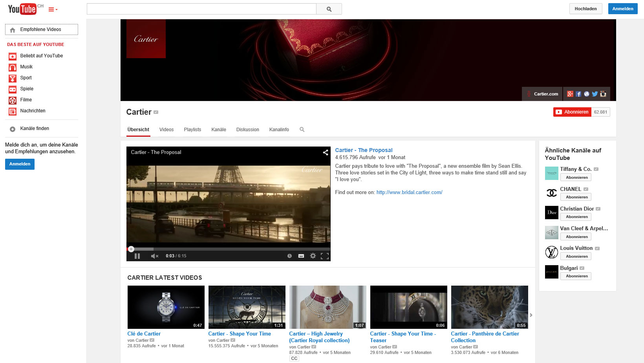The image size is (644, 363).
Task: Focus the YouTube search input field
Action: 201,9
